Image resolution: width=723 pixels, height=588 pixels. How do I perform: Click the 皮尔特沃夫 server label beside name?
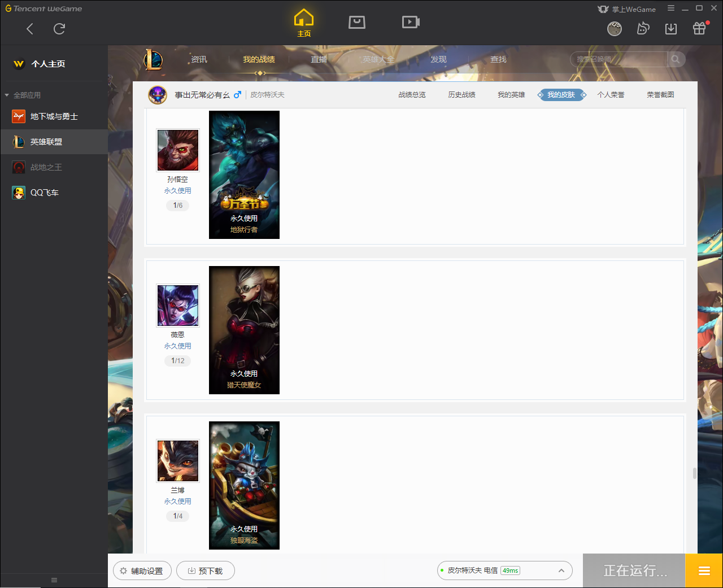pyautogui.click(x=267, y=95)
